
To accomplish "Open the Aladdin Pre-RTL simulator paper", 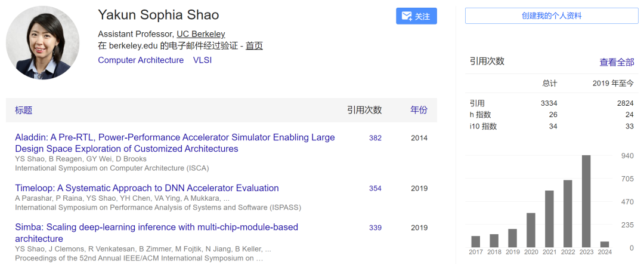I will pyautogui.click(x=175, y=143).
